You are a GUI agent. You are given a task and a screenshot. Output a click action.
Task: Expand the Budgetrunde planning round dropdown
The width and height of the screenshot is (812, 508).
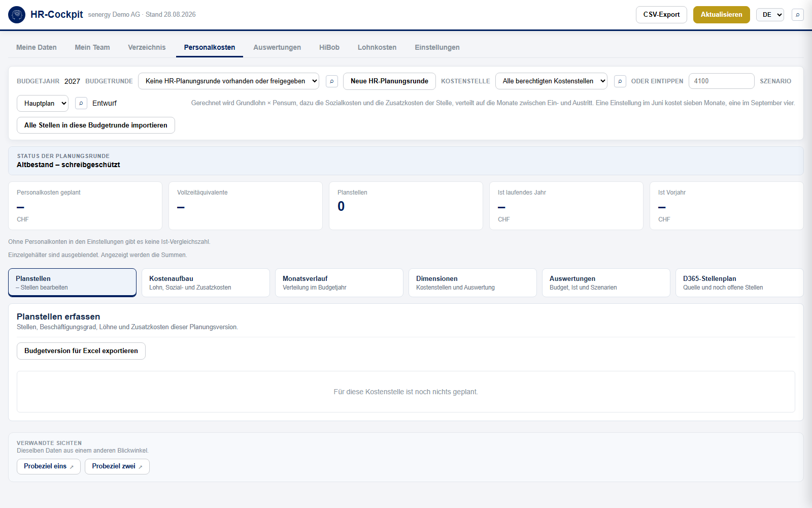pos(228,81)
